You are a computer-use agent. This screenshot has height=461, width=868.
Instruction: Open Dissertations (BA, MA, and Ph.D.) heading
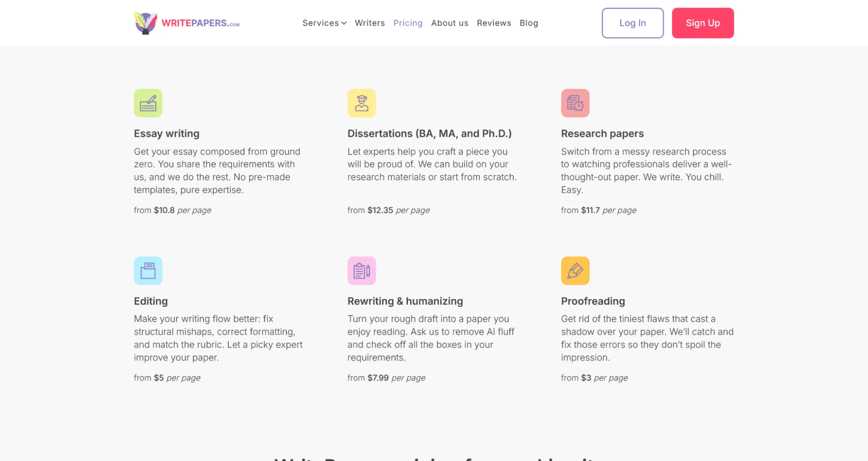429,133
